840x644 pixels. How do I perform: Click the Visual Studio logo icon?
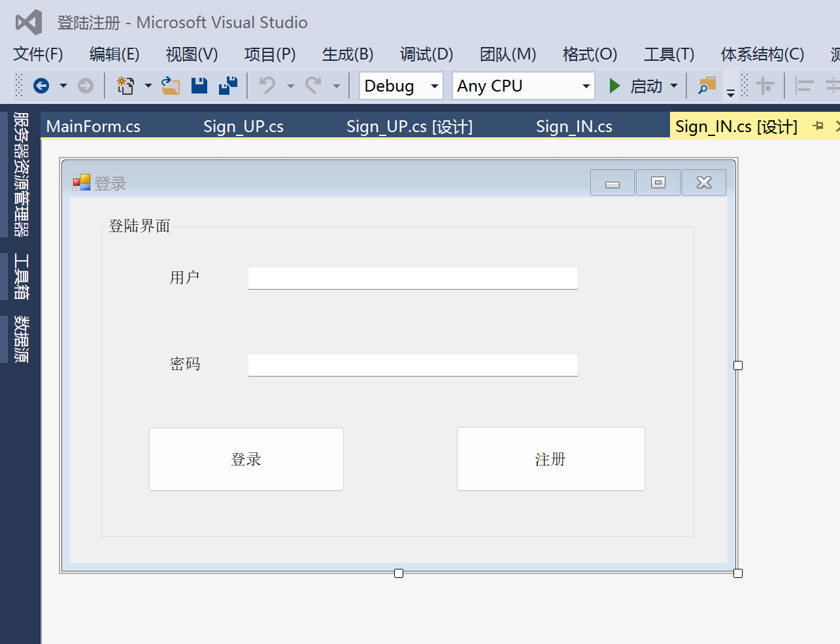[x=29, y=22]
